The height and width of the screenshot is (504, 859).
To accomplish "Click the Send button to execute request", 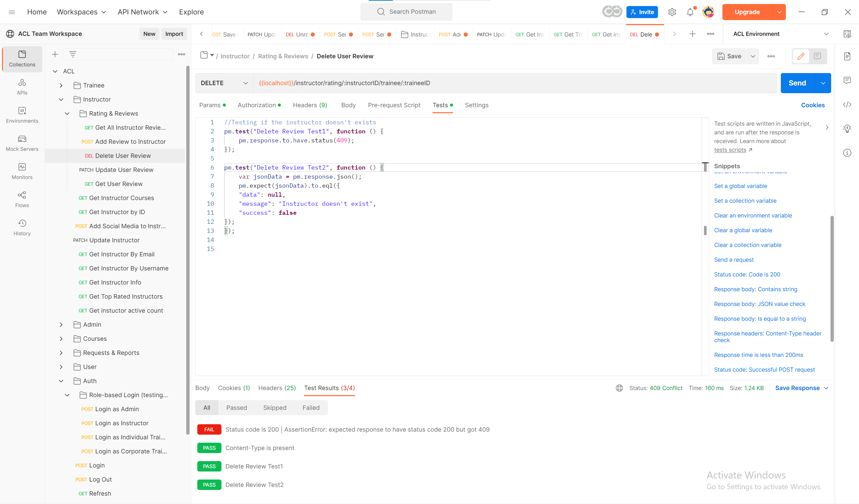I will 797,83.
